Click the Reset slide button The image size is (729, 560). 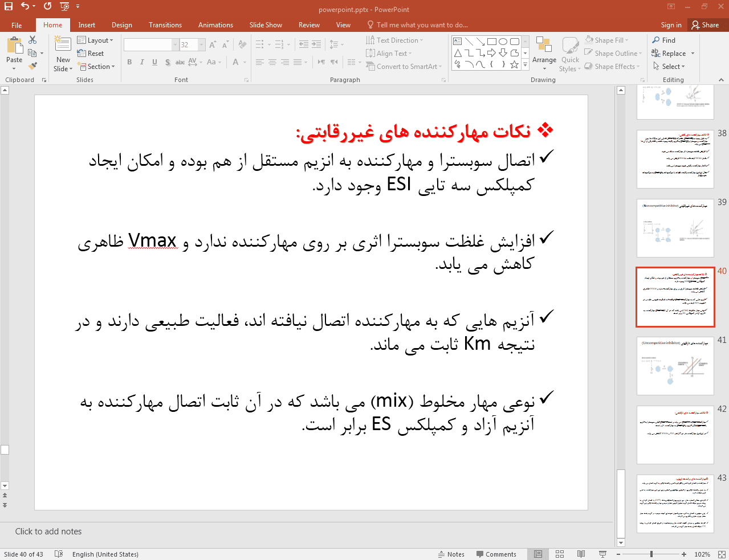pyautogui.click(x=91, y=54)
